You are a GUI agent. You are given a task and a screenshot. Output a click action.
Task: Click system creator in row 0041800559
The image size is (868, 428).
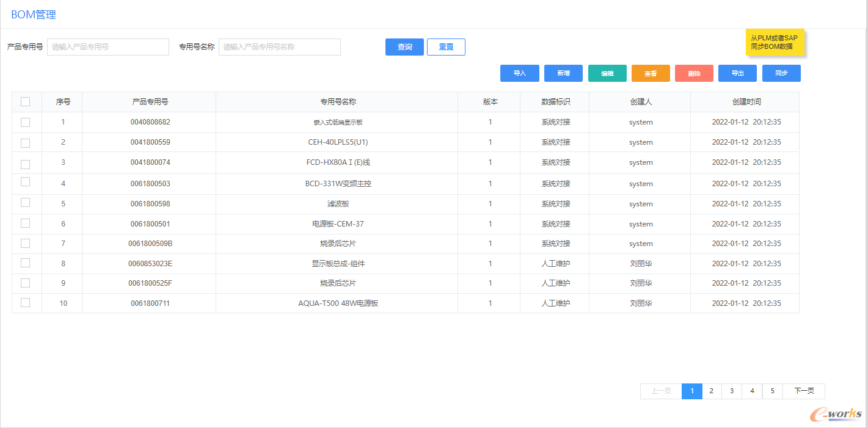(641, 142)
